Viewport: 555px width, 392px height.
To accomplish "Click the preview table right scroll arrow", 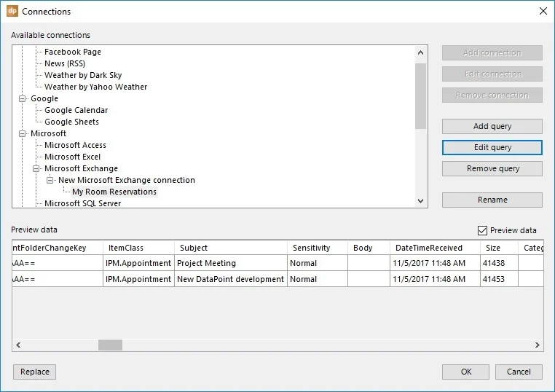I will (538, 345).
